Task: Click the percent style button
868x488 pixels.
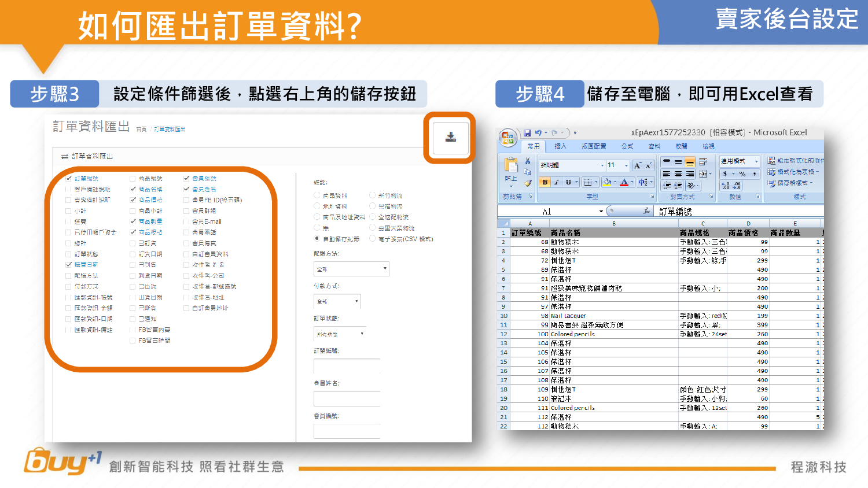Action: tap(742, 173)
